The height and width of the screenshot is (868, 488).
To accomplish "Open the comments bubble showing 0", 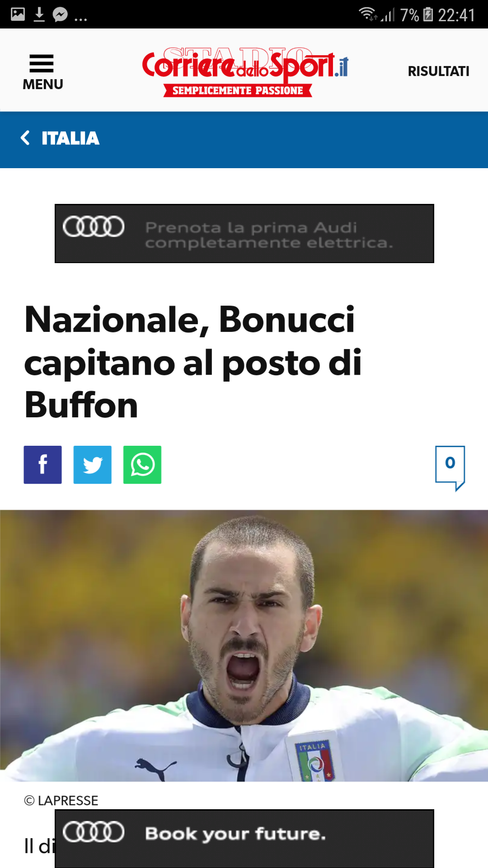I will tap(450, 468).
